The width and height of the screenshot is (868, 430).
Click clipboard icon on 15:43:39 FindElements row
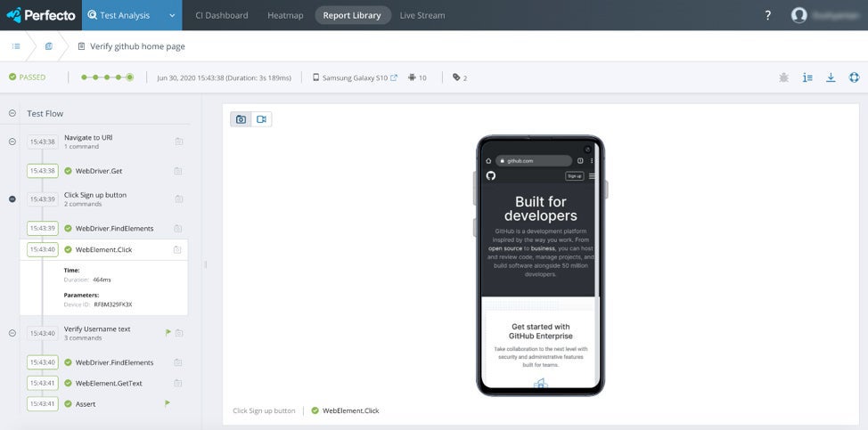pyautogui.click(x=177, y=228)
